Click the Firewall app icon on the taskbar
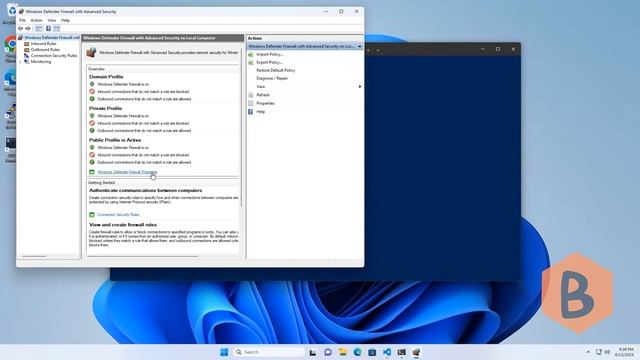The height and width of the screenshot is (360, 640). pyautogui.click(x=416, y=352)
